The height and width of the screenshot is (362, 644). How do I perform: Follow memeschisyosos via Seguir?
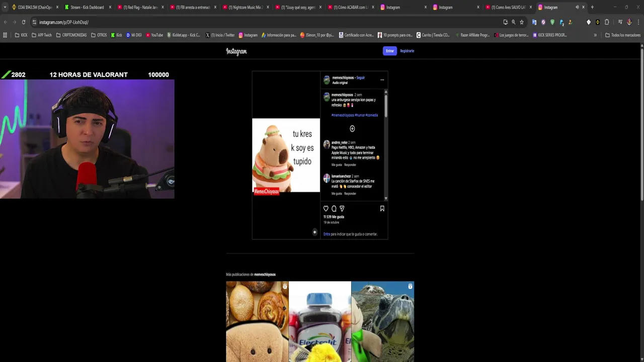361,78
